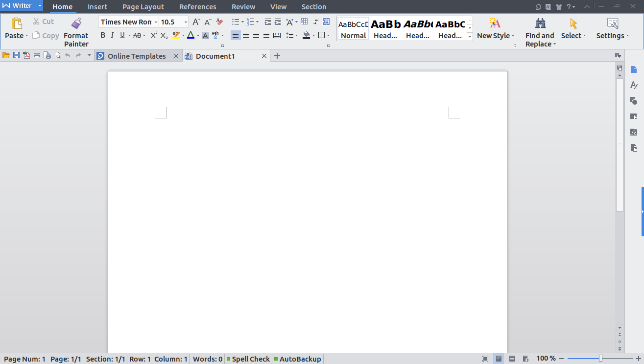
Task: Click the zoom slider handle
Action: 600,359
